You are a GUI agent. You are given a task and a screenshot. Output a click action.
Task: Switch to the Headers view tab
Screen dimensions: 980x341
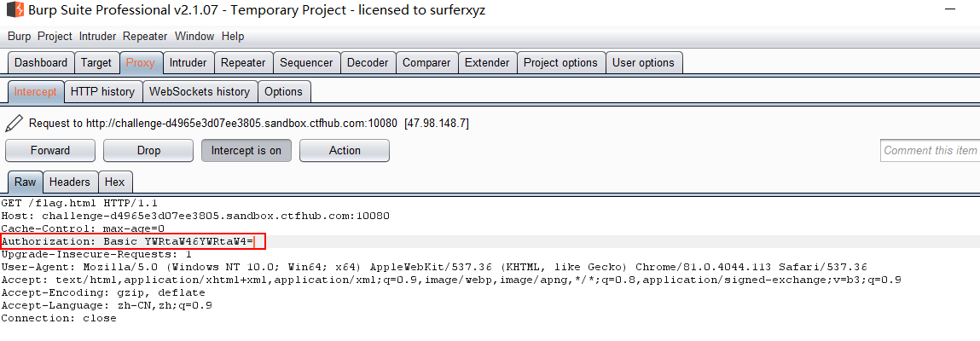[x=70, y=182]
